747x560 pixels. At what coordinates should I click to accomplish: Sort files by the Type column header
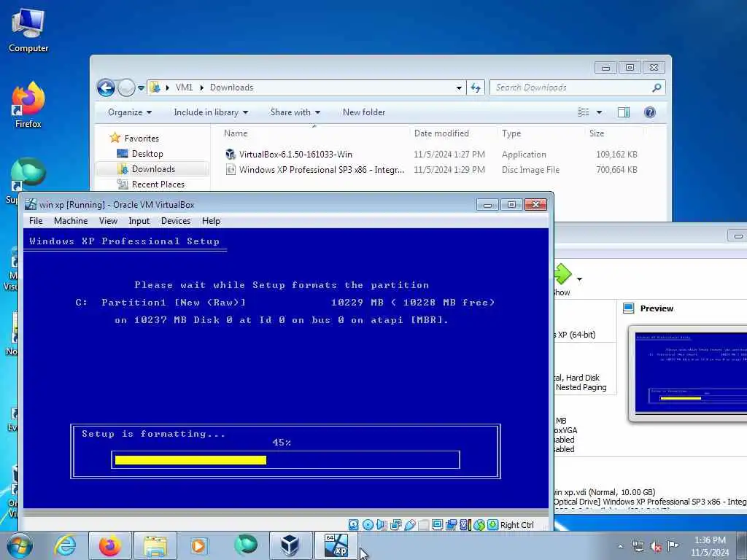click(511, 133)
